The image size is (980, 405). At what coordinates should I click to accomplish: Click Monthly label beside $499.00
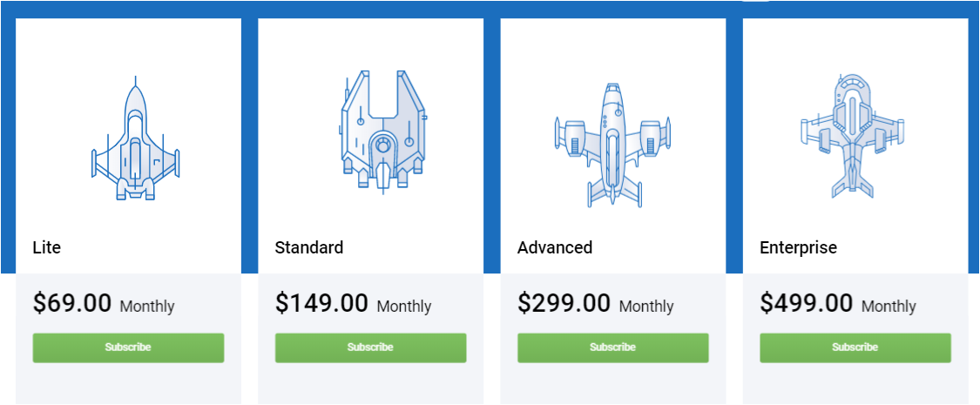tap(889, 307)
